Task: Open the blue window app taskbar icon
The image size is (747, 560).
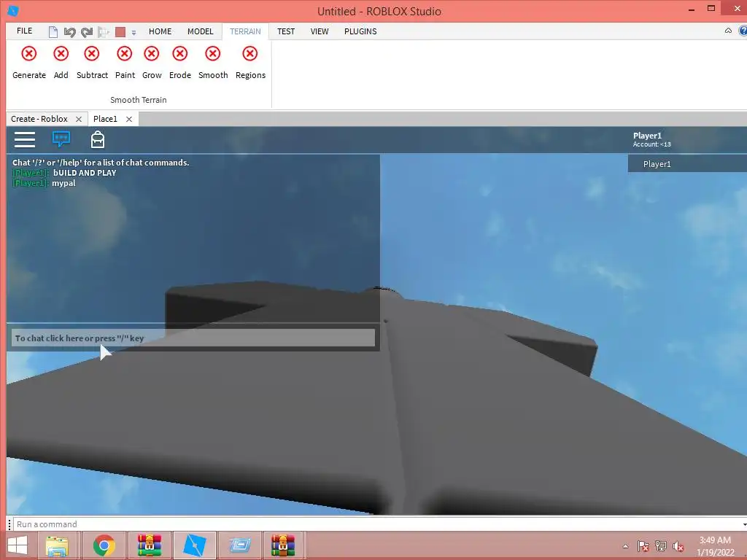Action: coord(239,545)
